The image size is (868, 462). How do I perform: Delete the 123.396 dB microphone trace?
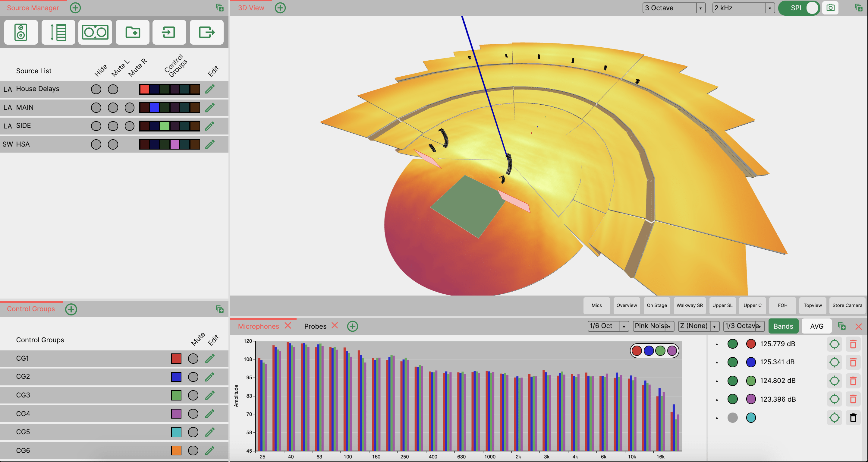853,399
